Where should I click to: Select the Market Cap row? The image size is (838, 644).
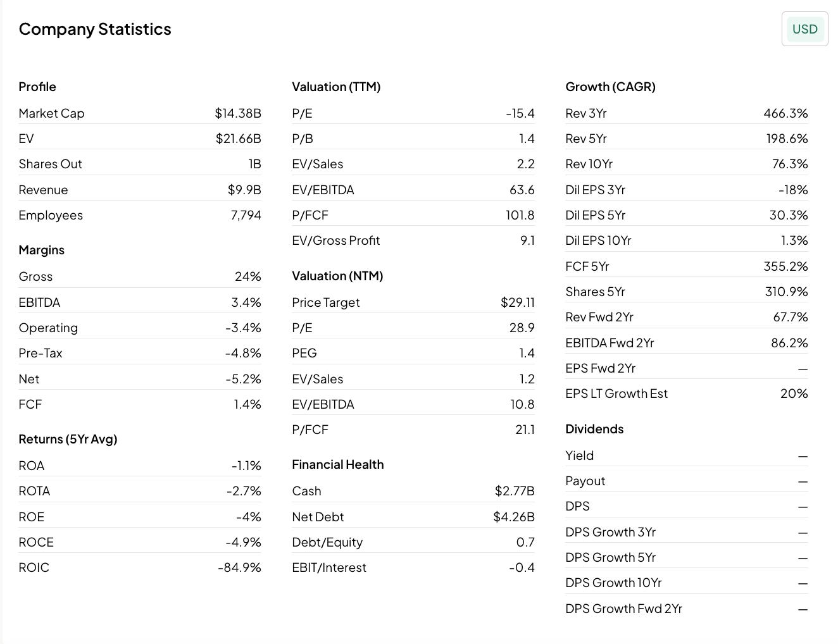tap(140, 113)
